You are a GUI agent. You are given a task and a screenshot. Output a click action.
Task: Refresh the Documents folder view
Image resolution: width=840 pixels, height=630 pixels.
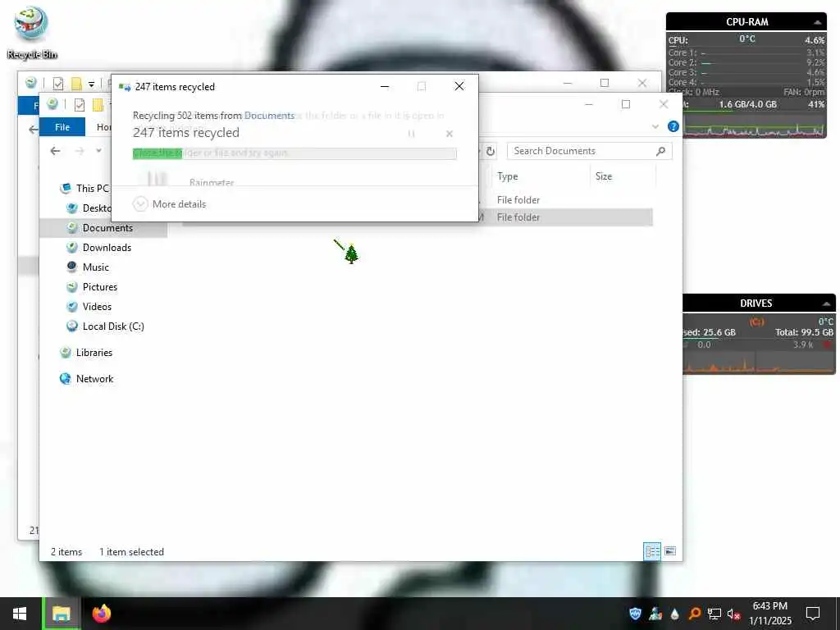[491, 151]
